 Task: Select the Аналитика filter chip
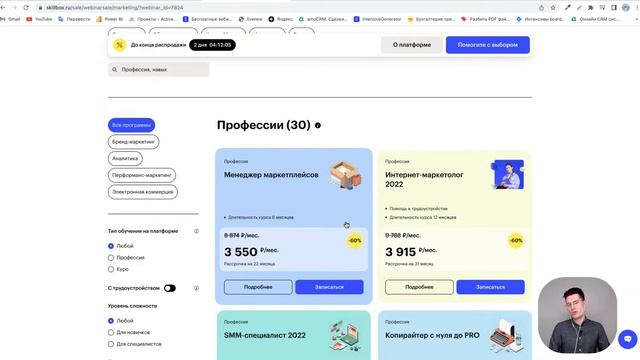[x=125, y=158]
